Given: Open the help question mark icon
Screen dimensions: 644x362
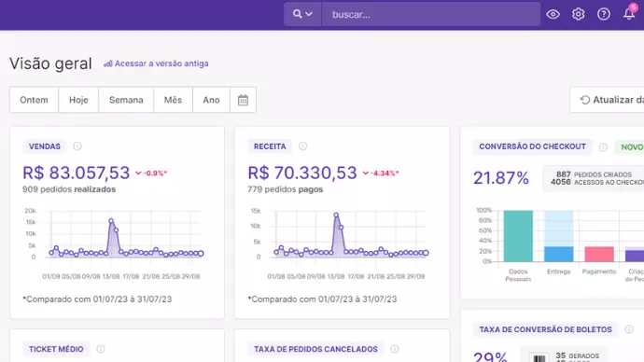Looking at the screenshot, I should (604, 14).
